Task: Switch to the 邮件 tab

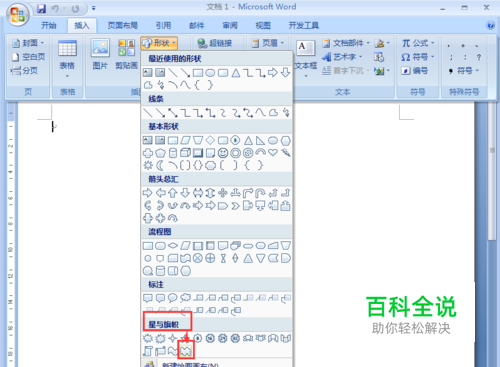Action: tap(197, 25)
